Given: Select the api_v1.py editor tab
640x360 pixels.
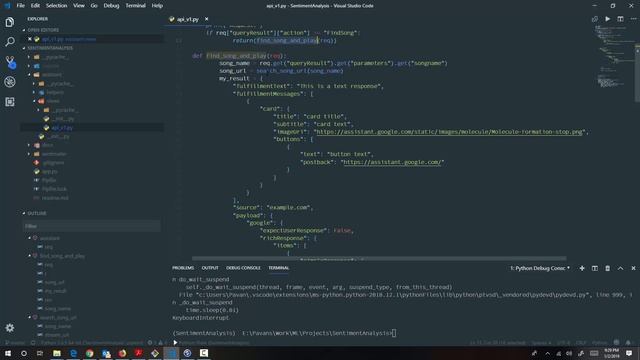Looking at the screenshot, I should 189,19.
